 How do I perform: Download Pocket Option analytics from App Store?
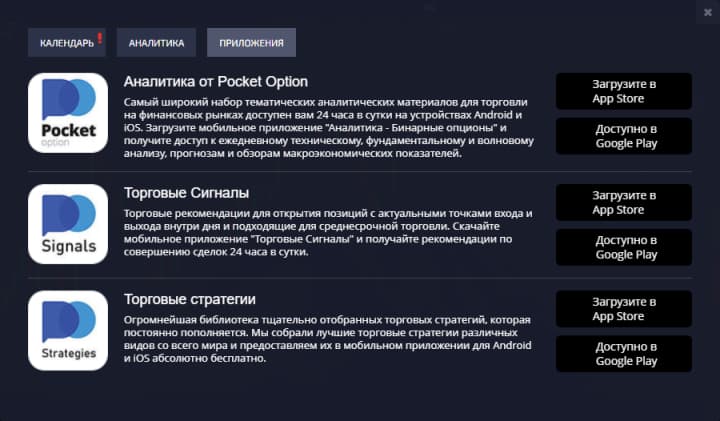pos(624,91)
